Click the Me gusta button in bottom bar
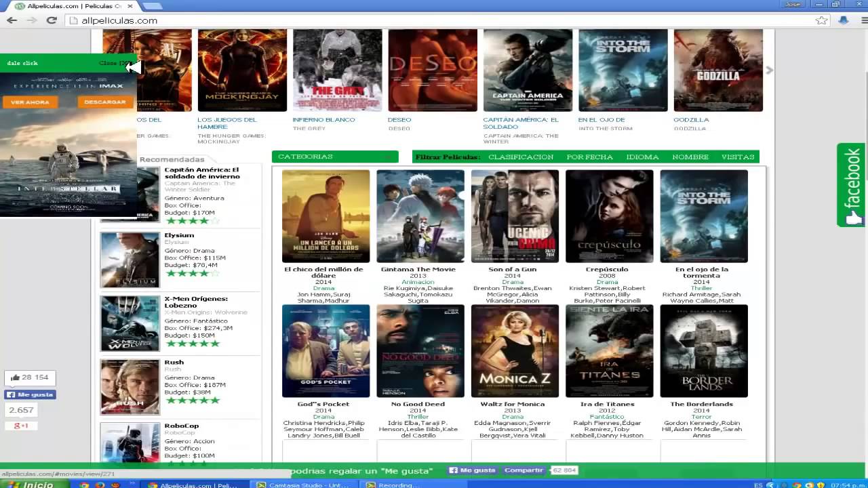This screenshot has height=488, width=868. point(473,470)
